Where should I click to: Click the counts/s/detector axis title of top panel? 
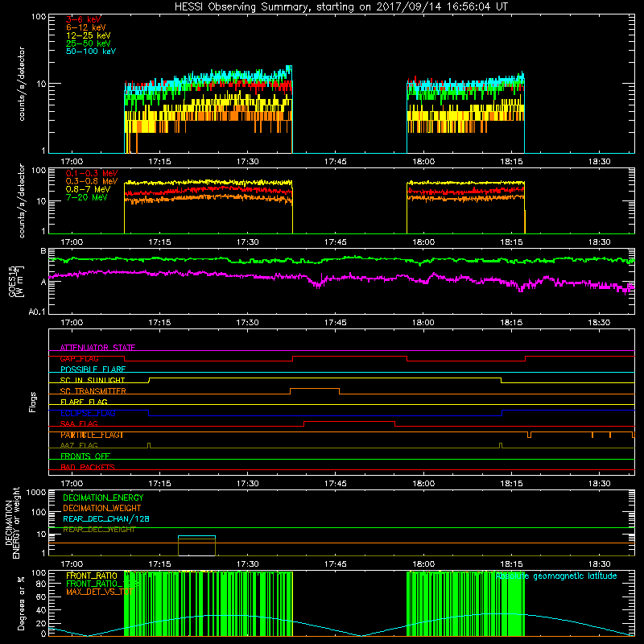click(x=21, y=84)
